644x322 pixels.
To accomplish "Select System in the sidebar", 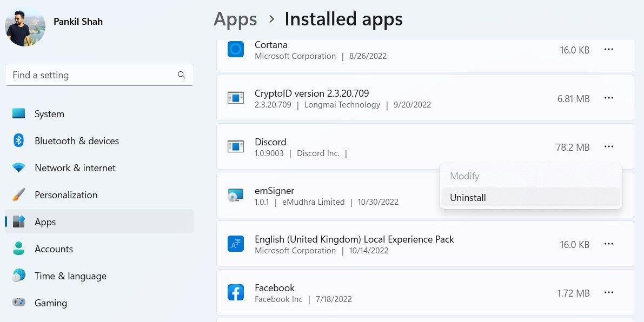I will pos(99,113).
